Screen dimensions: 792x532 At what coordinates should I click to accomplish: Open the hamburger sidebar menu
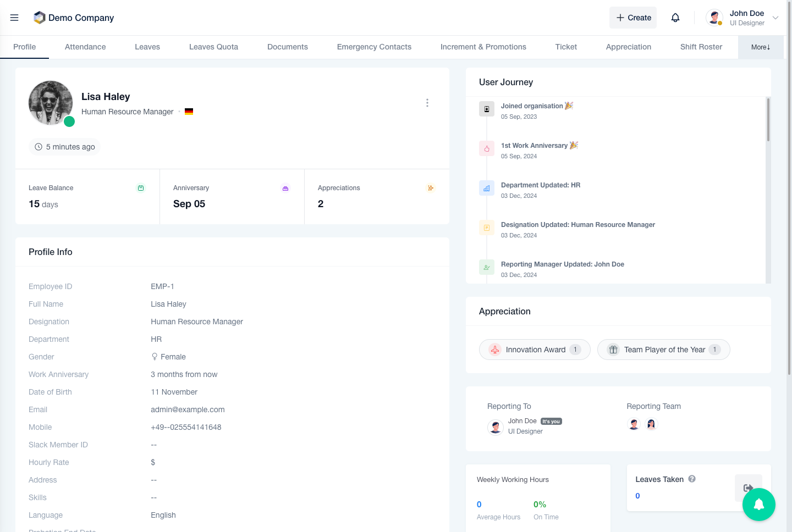[x=14, y=18]
